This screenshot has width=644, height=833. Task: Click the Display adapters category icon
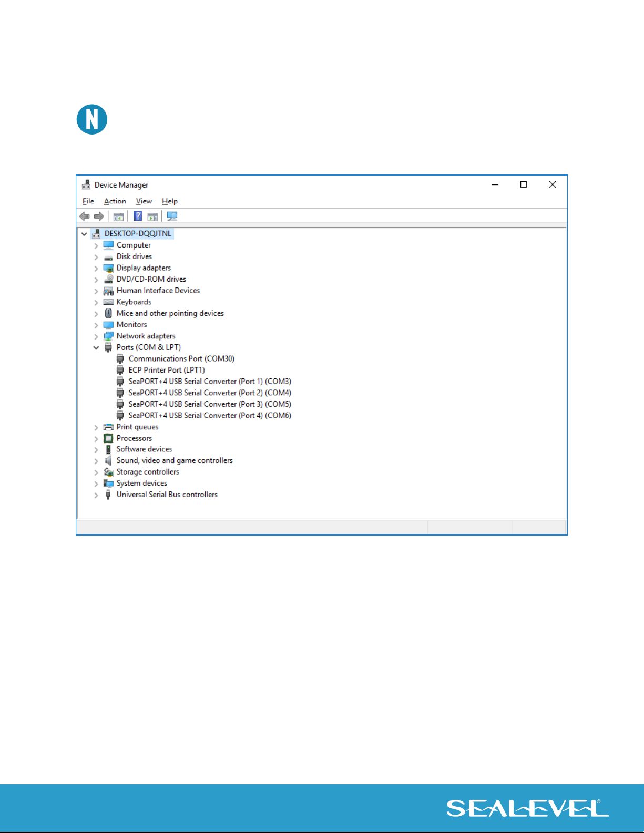(x=108, y=268)
